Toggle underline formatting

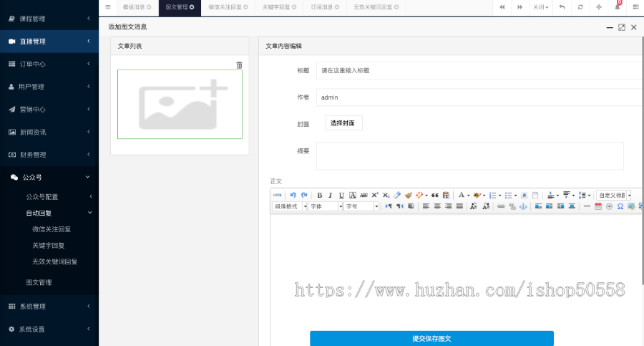point(341,195)
